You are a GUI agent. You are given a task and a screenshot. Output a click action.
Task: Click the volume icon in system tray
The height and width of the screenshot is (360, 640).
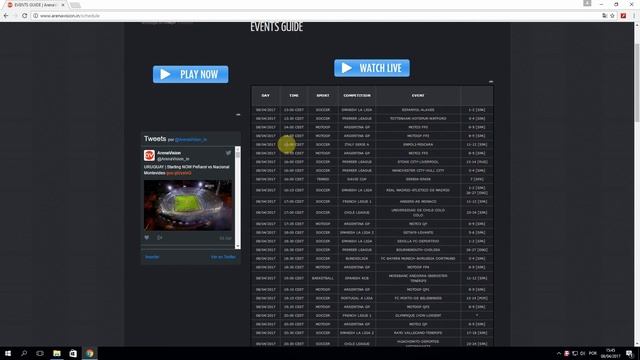coord(583,353)
